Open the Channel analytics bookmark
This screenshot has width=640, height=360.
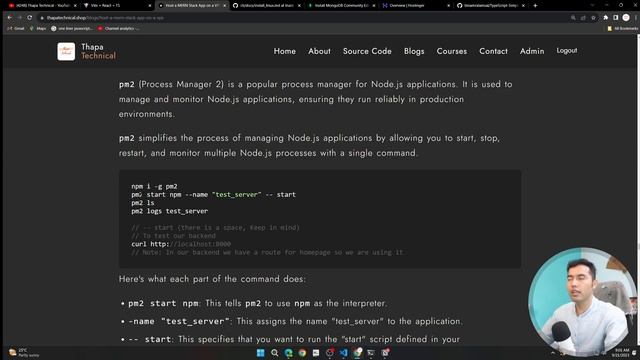point(119,29)
